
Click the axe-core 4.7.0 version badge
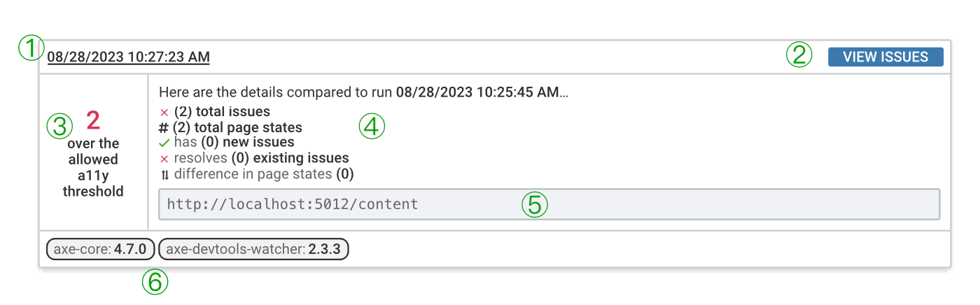coord(100,248)
